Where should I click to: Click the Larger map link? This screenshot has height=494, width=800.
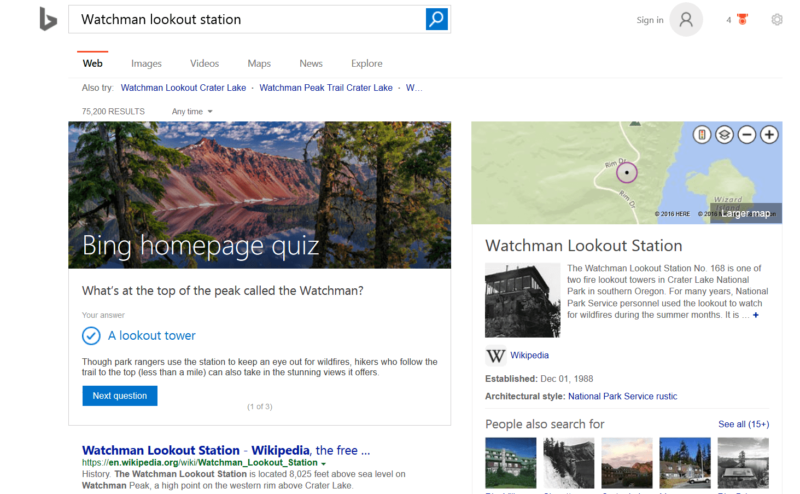coord(745,213)
